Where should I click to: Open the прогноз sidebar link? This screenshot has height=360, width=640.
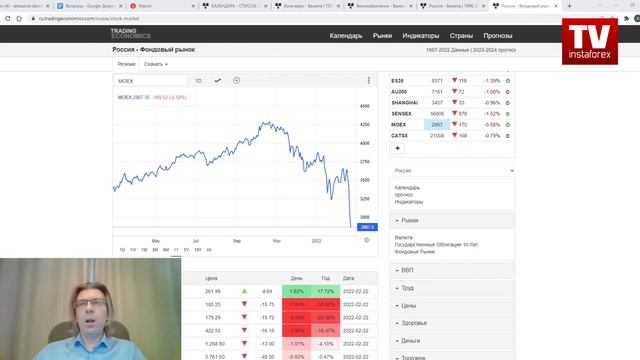click(404, 195)
